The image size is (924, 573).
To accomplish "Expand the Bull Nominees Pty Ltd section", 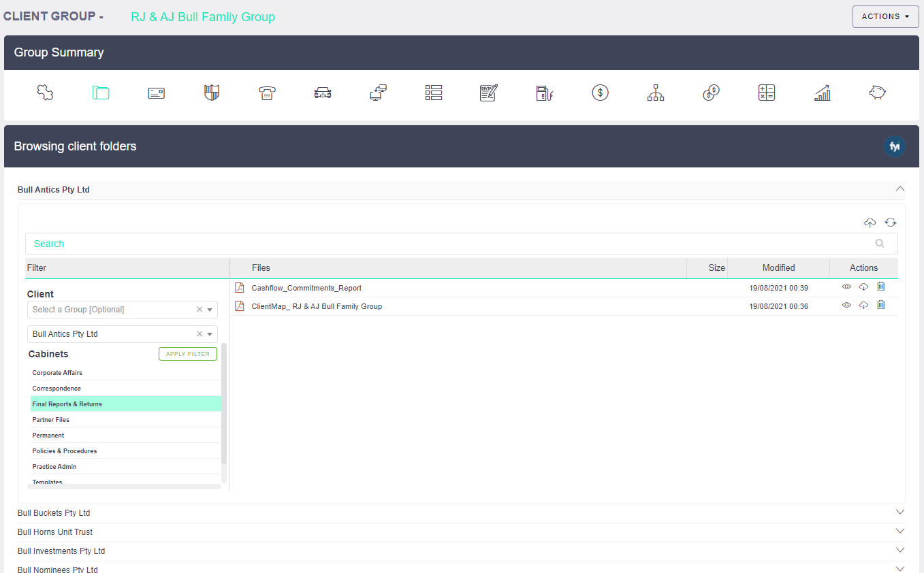I will point(900,569).
